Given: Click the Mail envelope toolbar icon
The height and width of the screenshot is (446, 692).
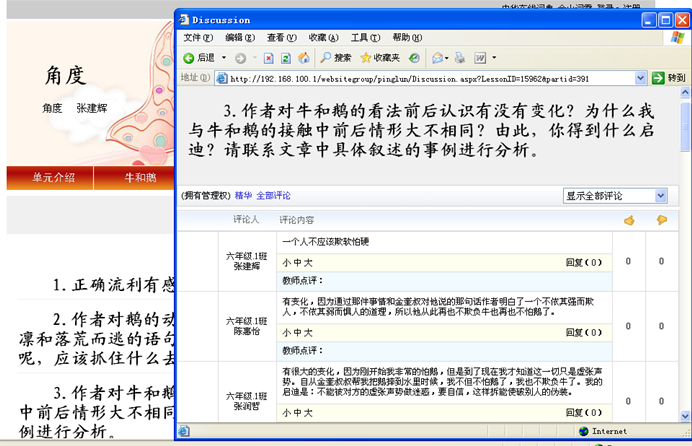Looking at the screenshot, I should (438, 58).
